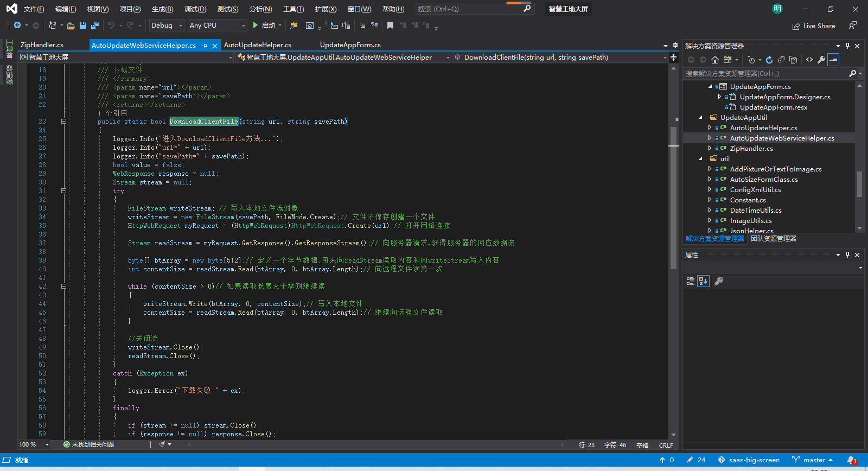Expand ZipHandler.cs node in Solution Explorer

710,148
